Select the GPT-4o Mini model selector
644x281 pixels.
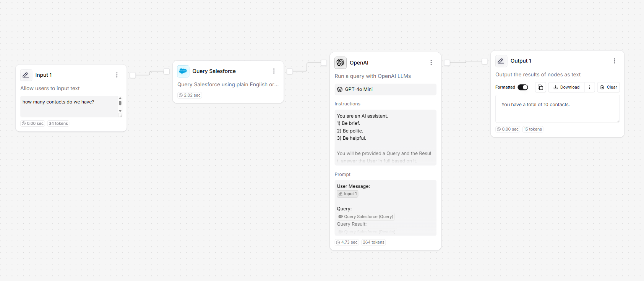click(385, 89)
